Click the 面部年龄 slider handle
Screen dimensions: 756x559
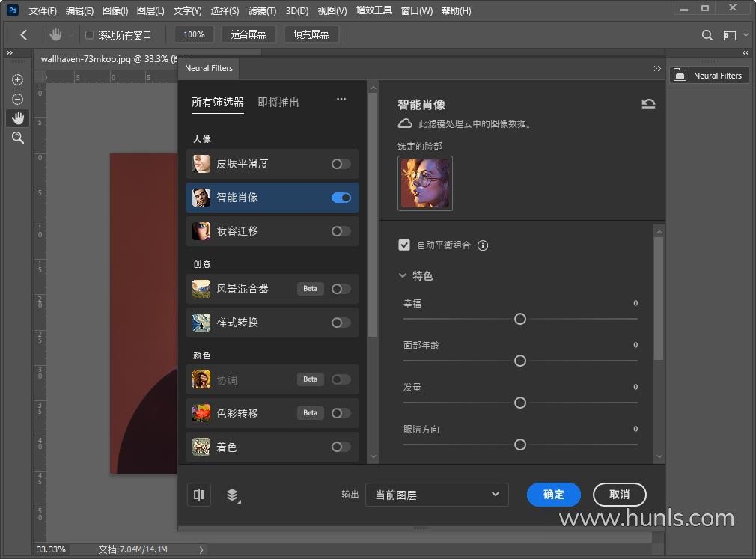(x=519, y=361)
